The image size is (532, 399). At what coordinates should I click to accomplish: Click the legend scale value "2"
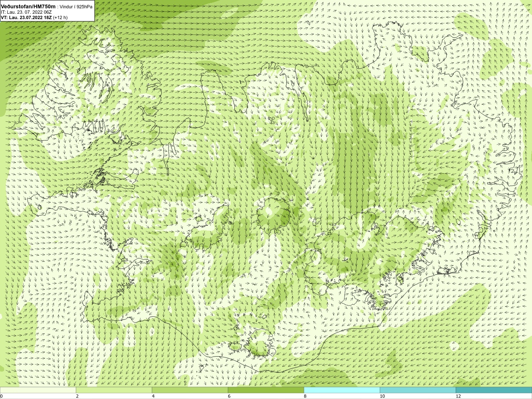77,396
